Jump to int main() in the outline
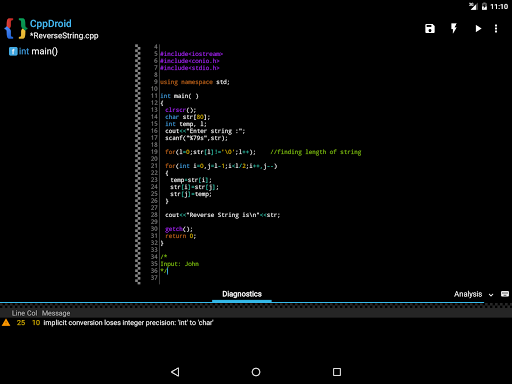512x384 pixels. click(38, 51)
